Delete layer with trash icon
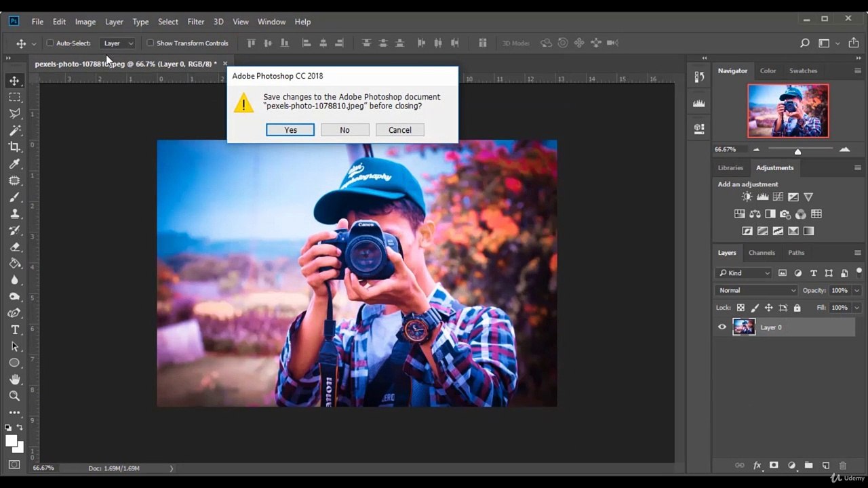 [x=843, y=466]
